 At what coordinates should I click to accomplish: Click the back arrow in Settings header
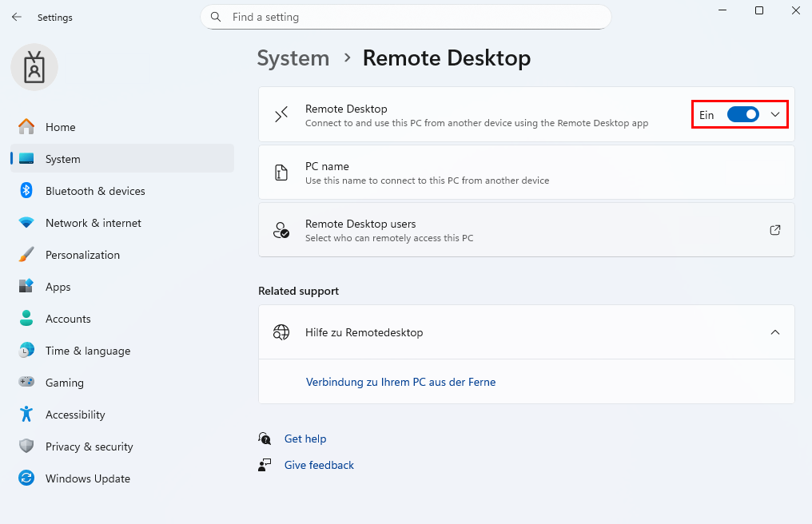17,17
